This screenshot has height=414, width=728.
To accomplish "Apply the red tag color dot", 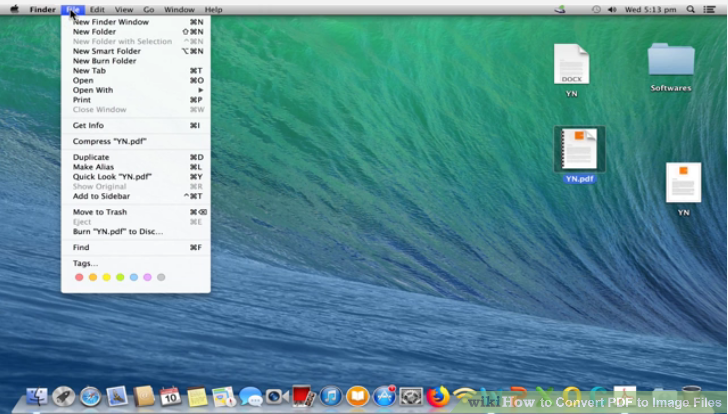I will (x=79, y=277).
